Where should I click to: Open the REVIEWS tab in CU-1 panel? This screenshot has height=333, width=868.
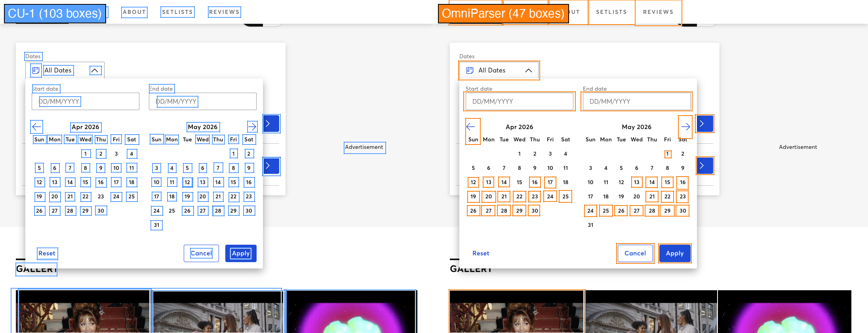pos(224,12)
